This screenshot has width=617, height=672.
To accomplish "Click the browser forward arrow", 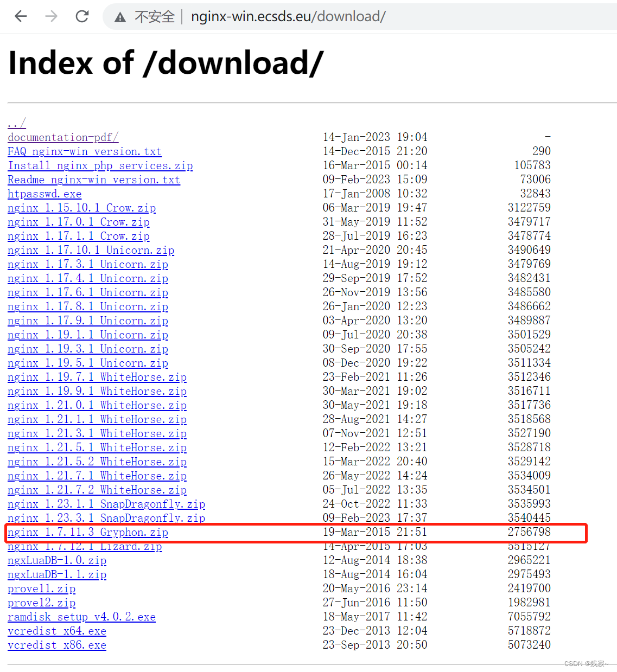I will pos(52,16).
